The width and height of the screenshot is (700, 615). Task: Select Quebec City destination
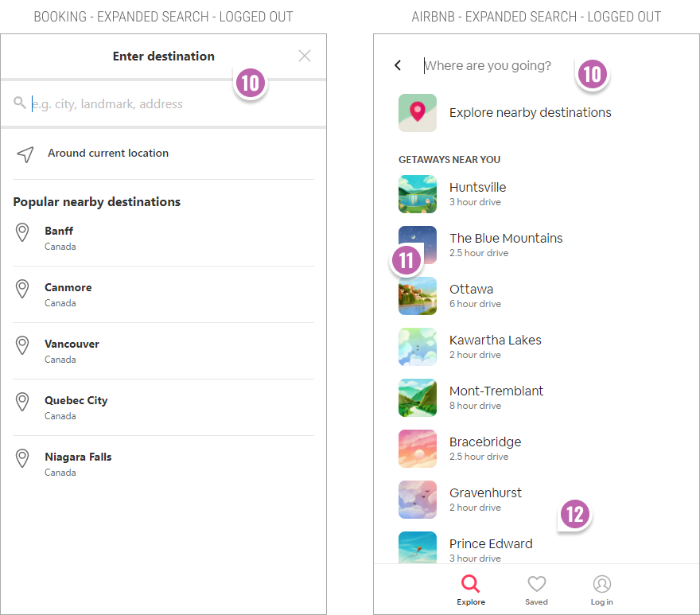tap(163, 407)
